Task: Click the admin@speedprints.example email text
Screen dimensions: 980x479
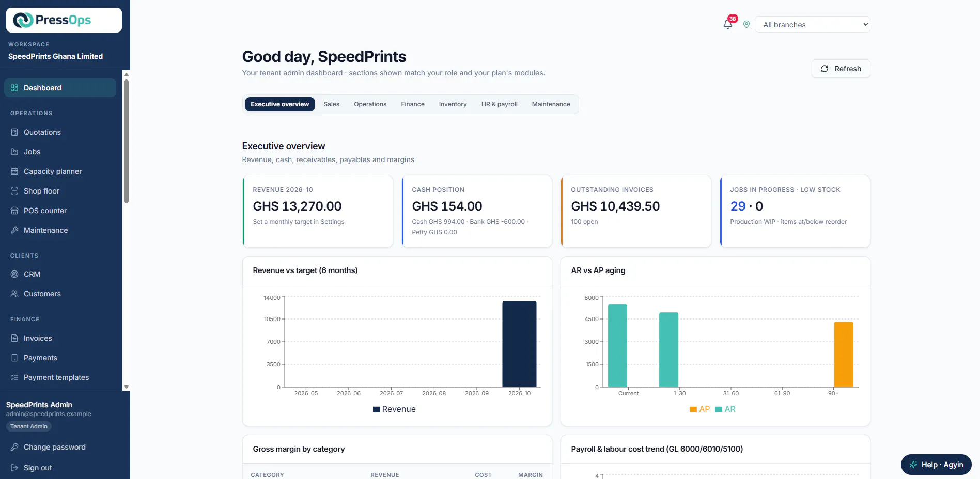Action: point(49,414)
